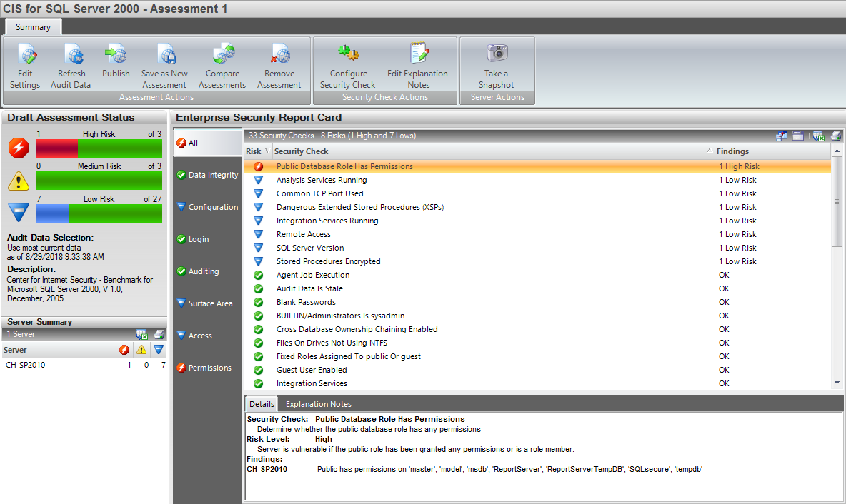Image resolution: width=846 pixels, height=504 pixels.
Task: Select the Data Integrity category
Action: pos(208,175)
